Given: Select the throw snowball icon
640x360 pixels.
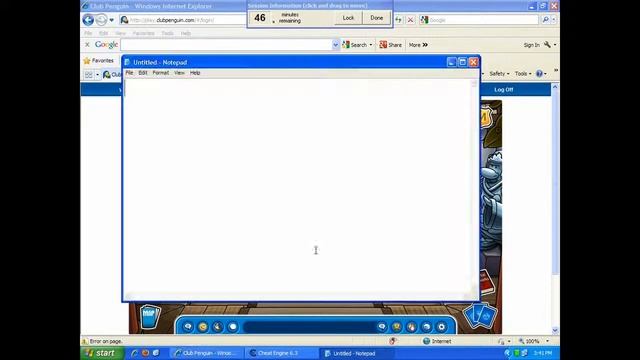Looking at the screenshot, I should 233,327.
